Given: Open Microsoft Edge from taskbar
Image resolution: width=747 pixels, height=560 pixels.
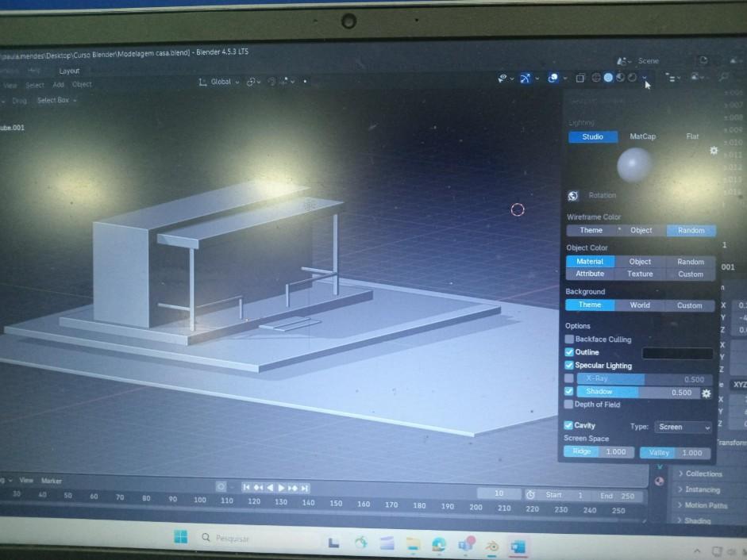Looking at the screenshot, I should tap(439, 544).
